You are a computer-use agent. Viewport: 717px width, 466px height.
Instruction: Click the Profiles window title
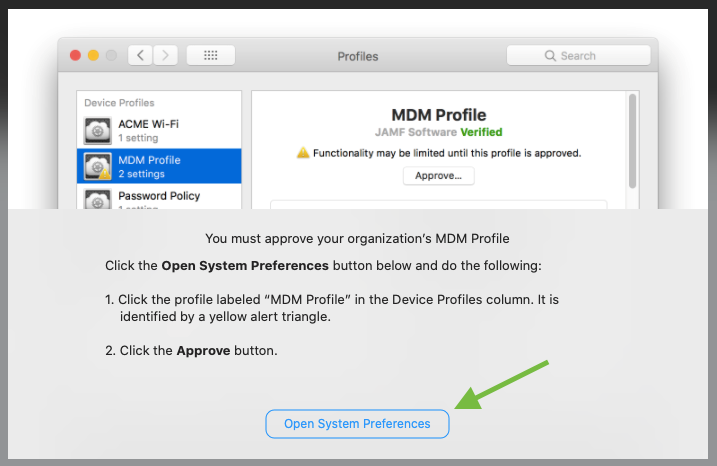[x=358, y=56]
